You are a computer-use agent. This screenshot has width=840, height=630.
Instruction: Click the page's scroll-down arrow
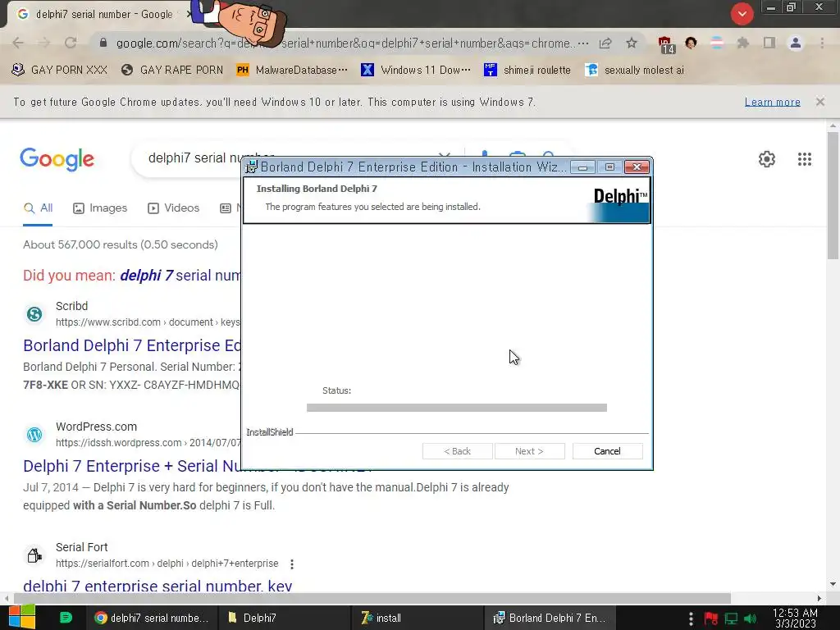coord(832,584)
